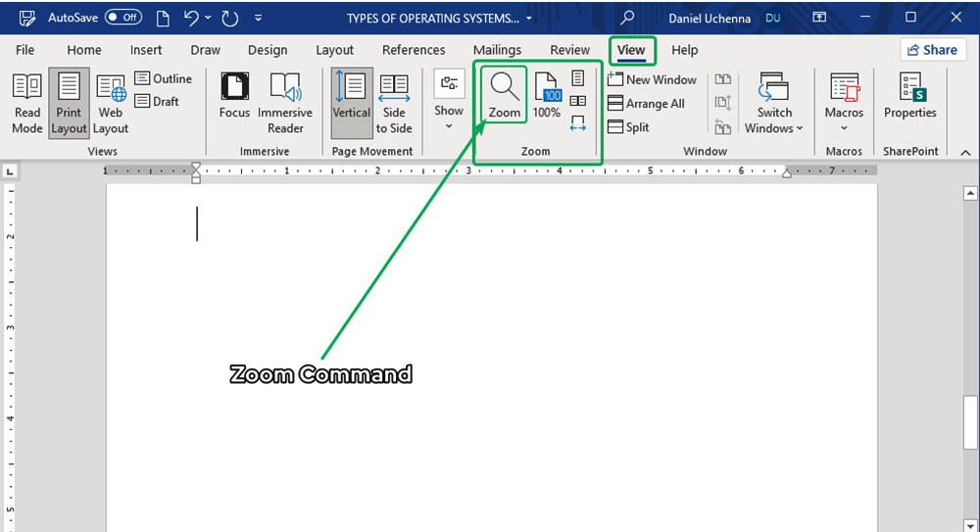This screenshot has height=532, width=980.
Task: Launch the Immersive Reader
Action: pos(285,103)
